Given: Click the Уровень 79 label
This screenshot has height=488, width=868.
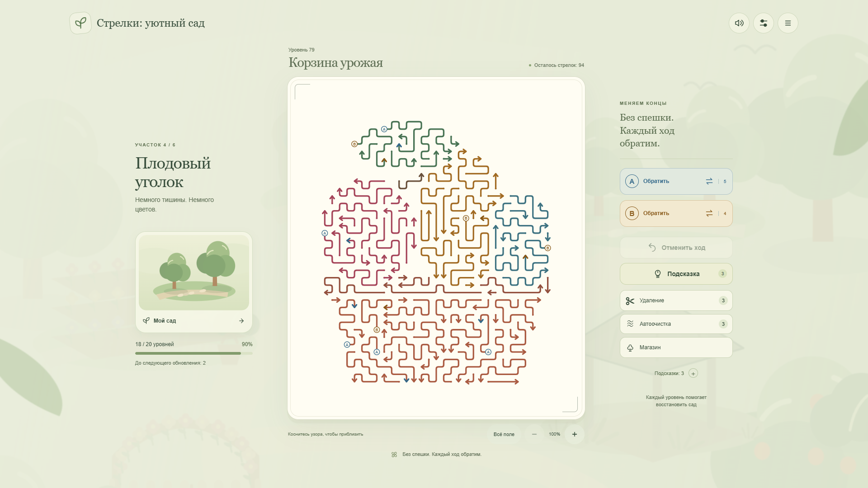Looking at the screenshot, I should [302, 50].
